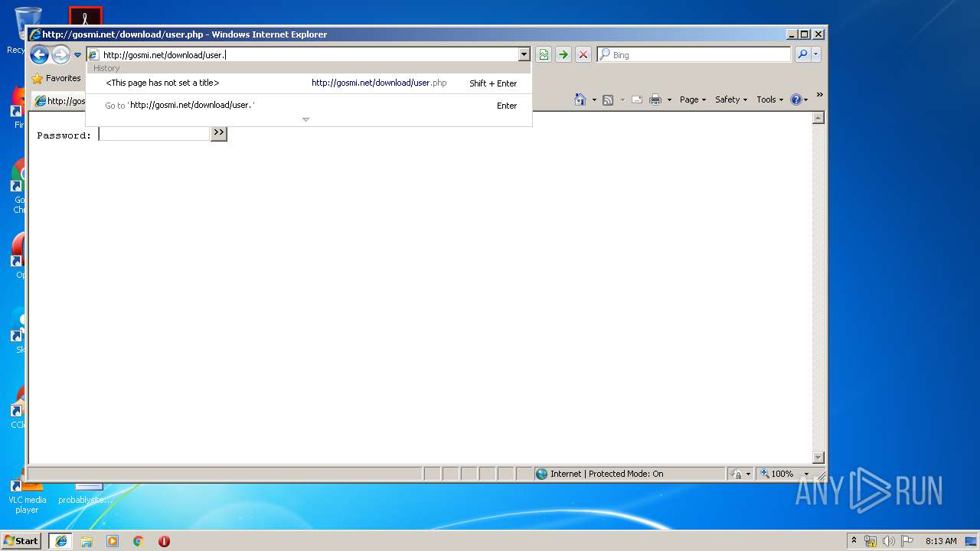Launch Windows Media Player taskbar icon

pos(113,540)
